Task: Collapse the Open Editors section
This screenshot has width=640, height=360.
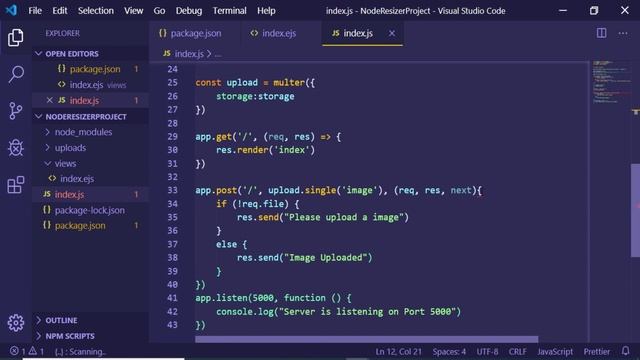Action: point(39,53)
